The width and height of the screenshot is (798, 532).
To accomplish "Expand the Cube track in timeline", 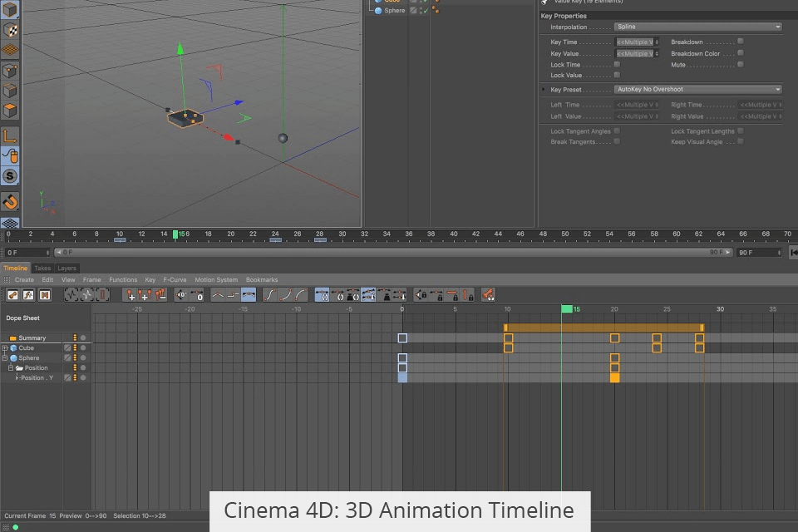I will [x=5, y=348].
